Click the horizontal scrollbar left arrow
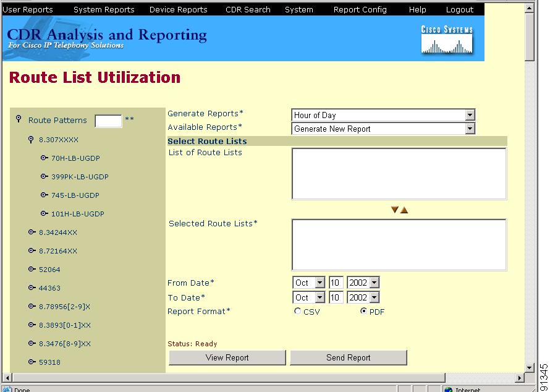Image resolution: width=550 pixels, height=392 pixels. point(7,378)
